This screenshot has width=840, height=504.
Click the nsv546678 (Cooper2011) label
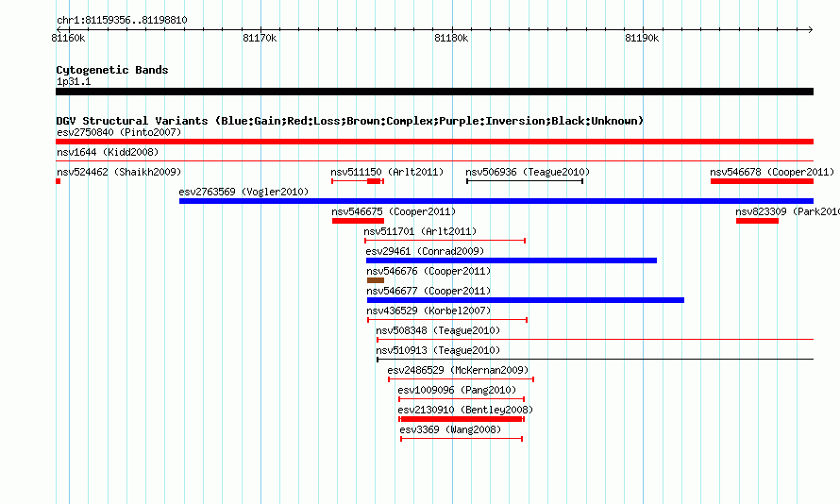(x=772, y=172)
